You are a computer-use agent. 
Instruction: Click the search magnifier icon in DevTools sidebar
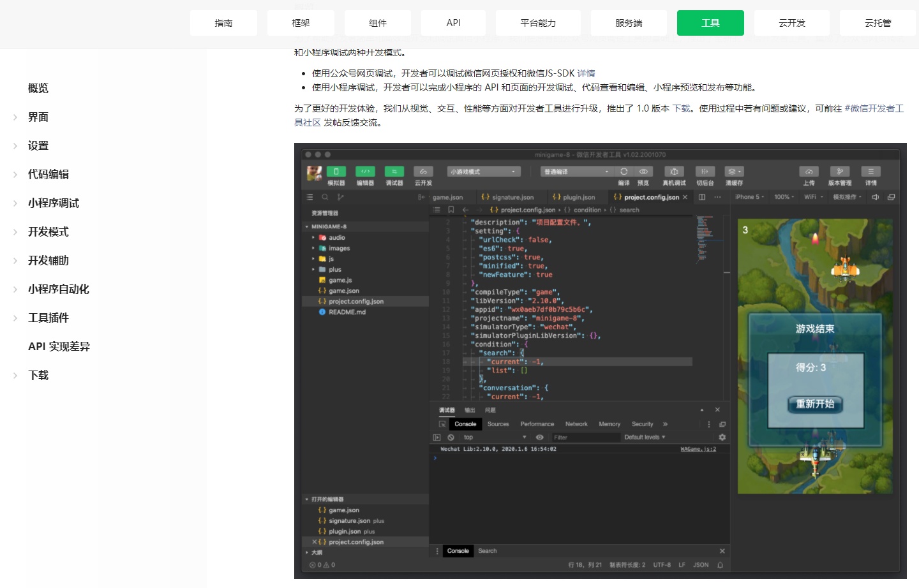click(x=325, y=197)
